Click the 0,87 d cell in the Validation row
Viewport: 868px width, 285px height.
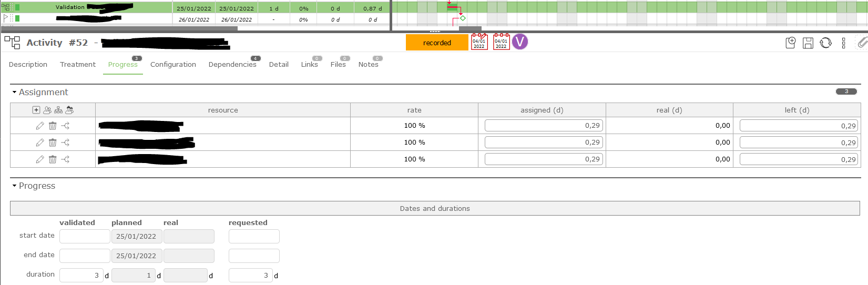[x=372, y=8]
